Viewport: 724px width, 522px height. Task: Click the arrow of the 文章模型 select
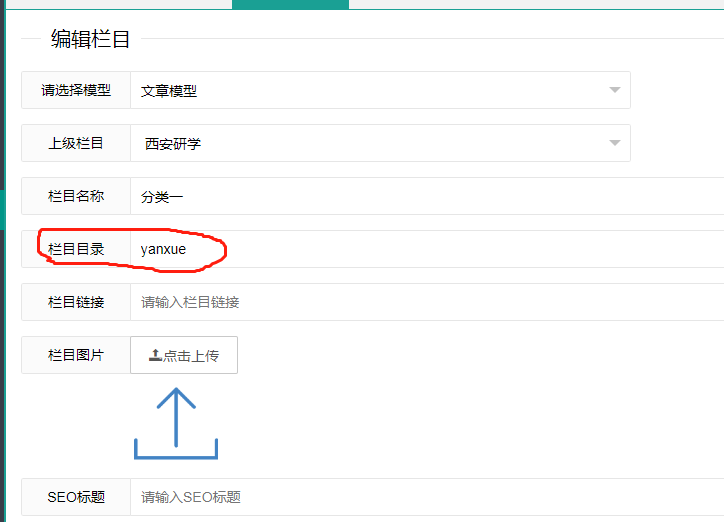point(615,90)
